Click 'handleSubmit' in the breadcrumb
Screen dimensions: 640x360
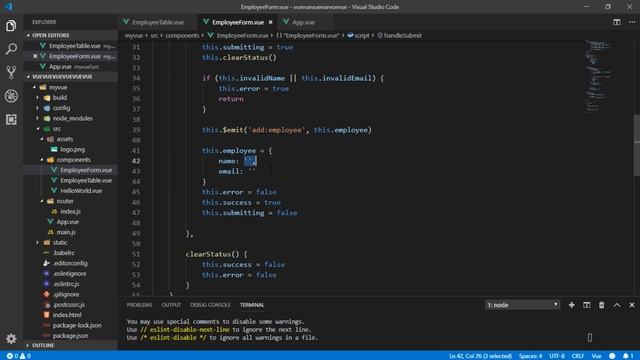[x=402, y=36]
